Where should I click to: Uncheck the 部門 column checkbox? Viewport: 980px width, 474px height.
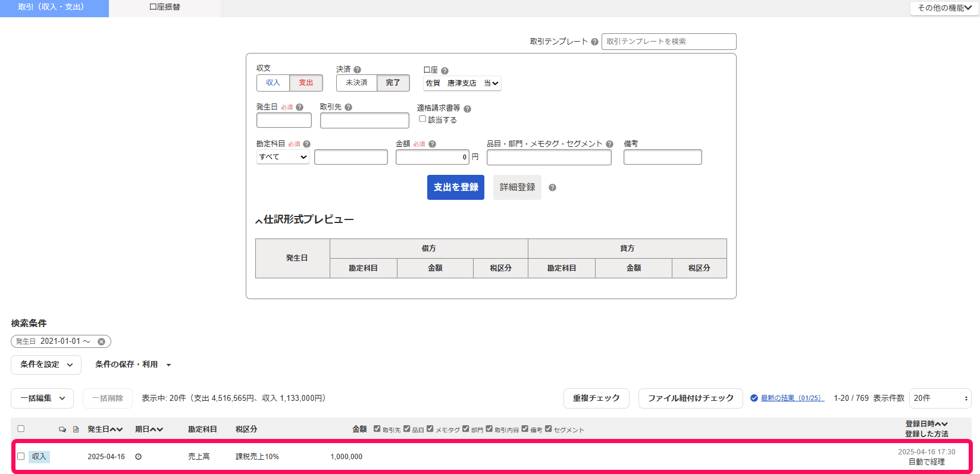466,428
